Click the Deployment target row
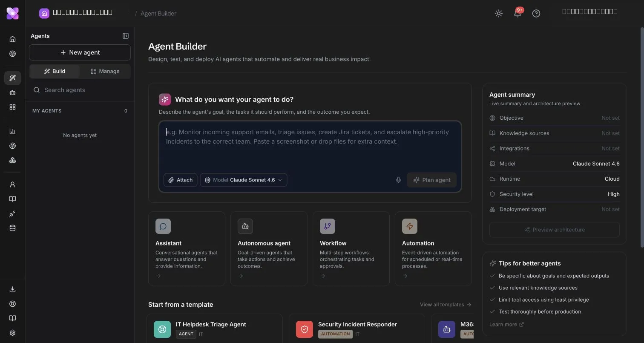 [554, 209]
